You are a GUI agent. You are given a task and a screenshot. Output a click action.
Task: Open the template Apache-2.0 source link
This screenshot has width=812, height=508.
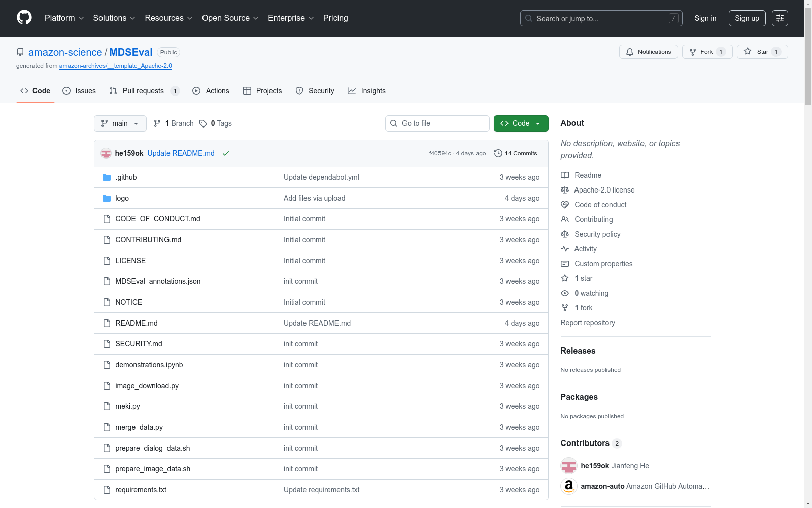pos(116,66)
